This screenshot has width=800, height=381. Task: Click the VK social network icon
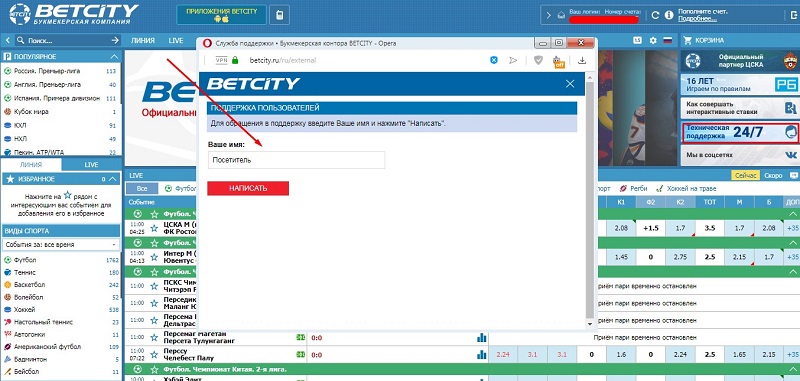coord(790,155)
